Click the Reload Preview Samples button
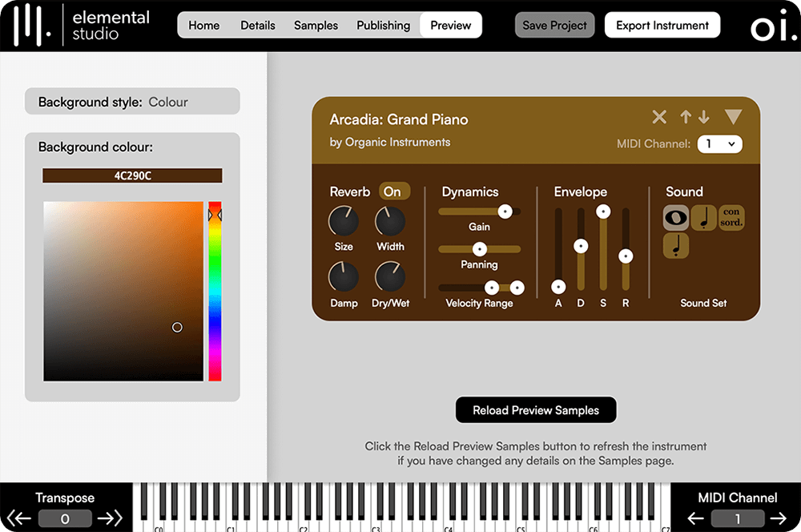 (536, 409)
